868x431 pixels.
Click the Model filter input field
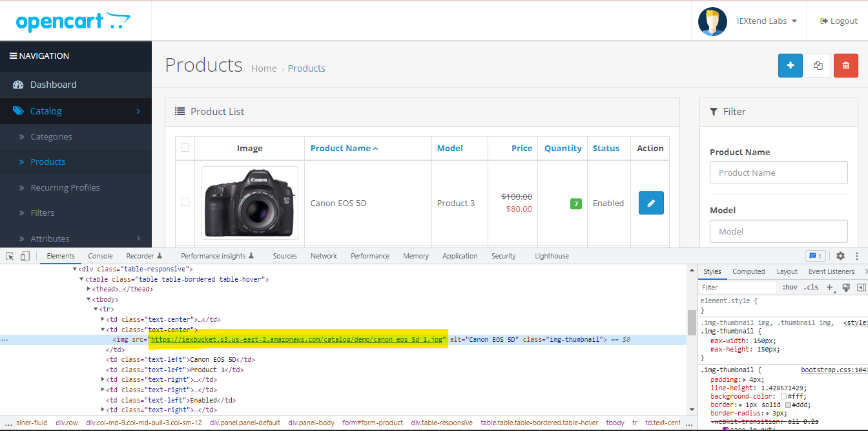click(779, 231)
